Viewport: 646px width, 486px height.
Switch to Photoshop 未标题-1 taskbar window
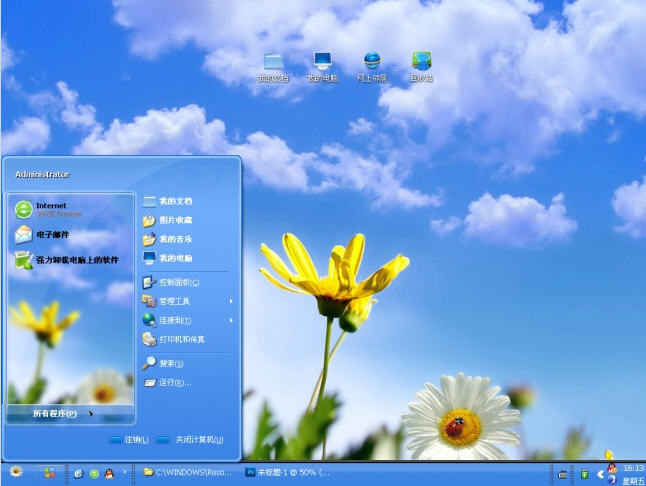(x=288, y=472)
